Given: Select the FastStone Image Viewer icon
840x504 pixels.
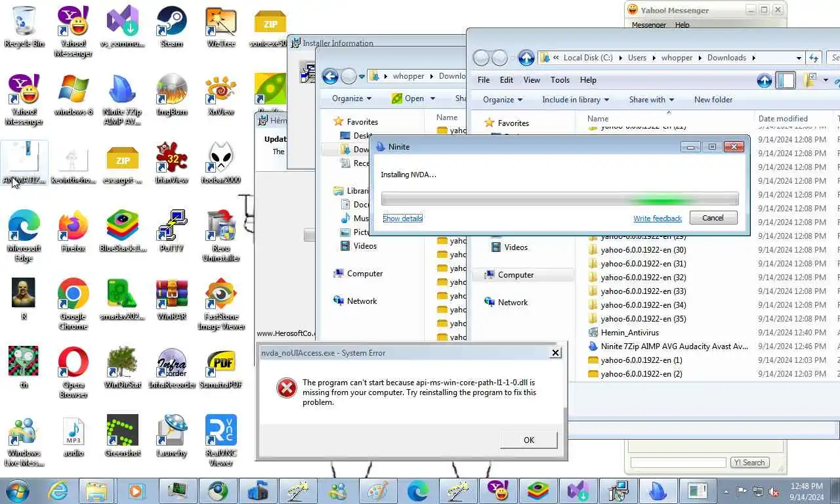Looking at the screenshot, I should pyautogui.click(x=221, y=304).
